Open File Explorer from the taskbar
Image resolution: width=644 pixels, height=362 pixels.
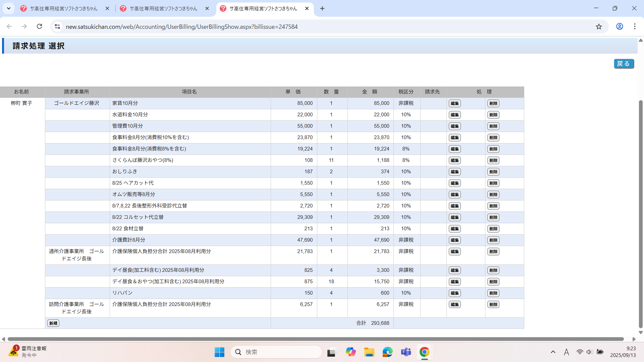click(369, 352)
